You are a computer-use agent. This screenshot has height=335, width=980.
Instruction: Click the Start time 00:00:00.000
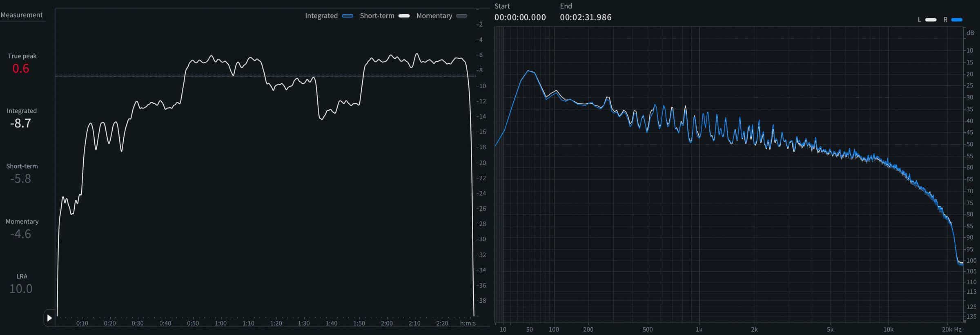520,17
